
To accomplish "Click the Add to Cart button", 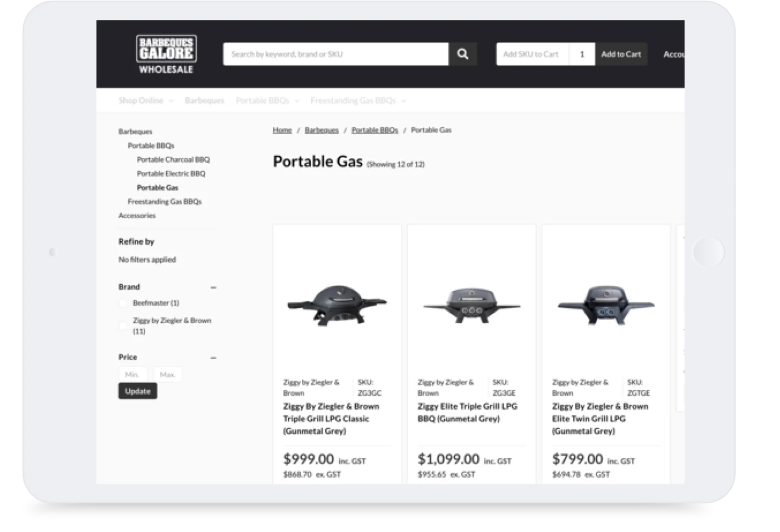I will (x=621, y=54).
